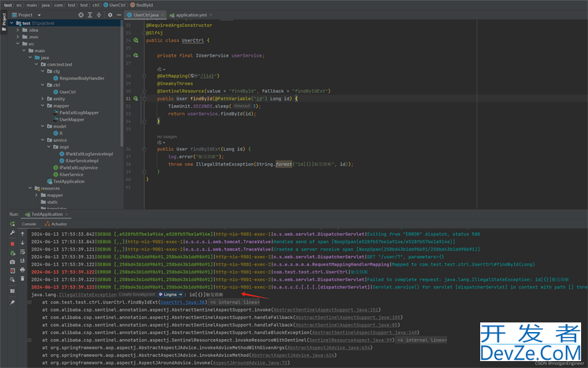The width and height of the screenshot is (588, 368).
Task: Click the globe icon in GetMapping annotation
Action: point(193,76)
